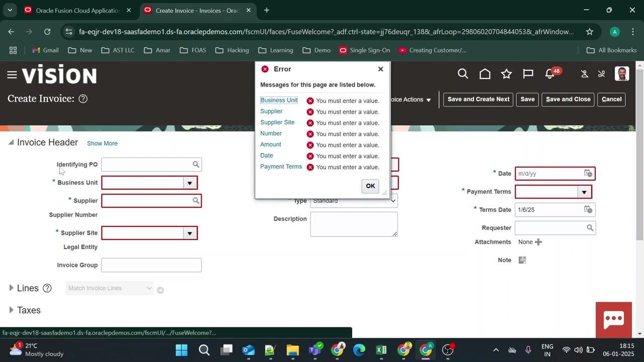Open the Lines help question mark icon
644x362 pixels.
[x=47, y=288]
